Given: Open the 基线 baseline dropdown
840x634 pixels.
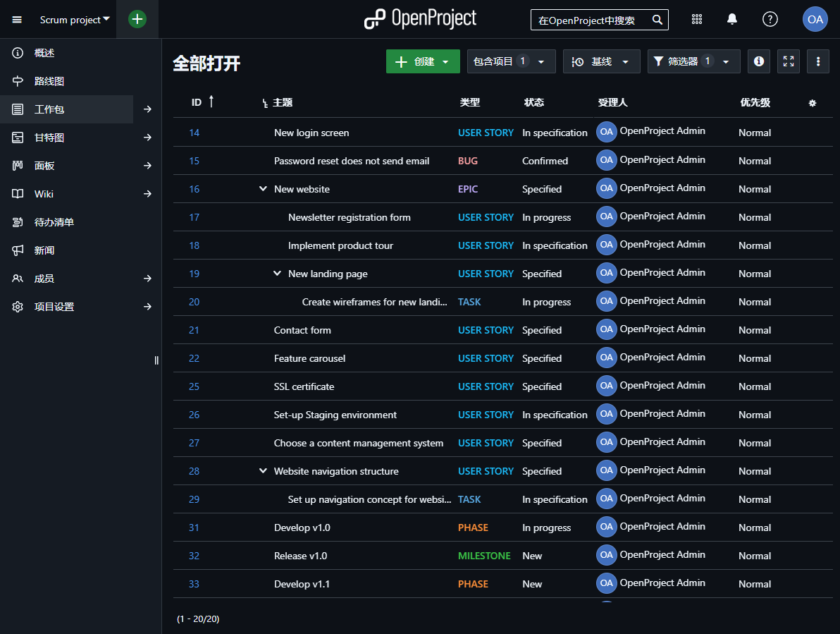Looking at the screenshot, I should 601,61.
